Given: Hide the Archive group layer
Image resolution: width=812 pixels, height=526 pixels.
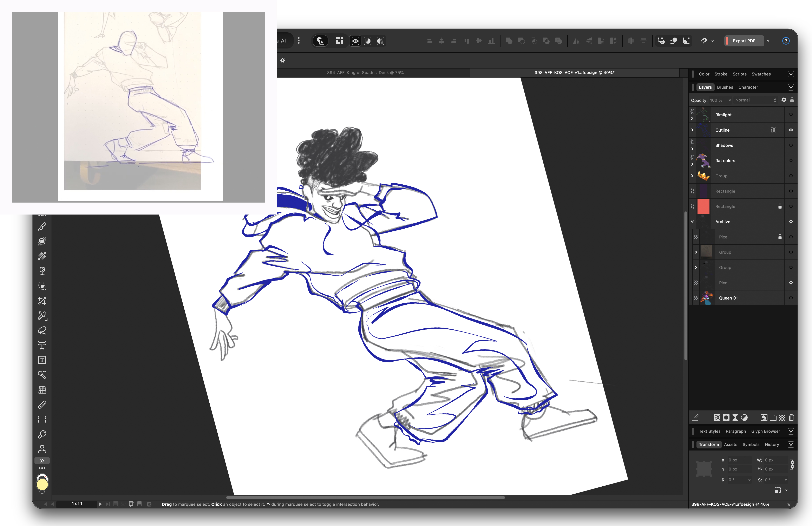Looking at the screenshot, I should (x=791, y=222).
